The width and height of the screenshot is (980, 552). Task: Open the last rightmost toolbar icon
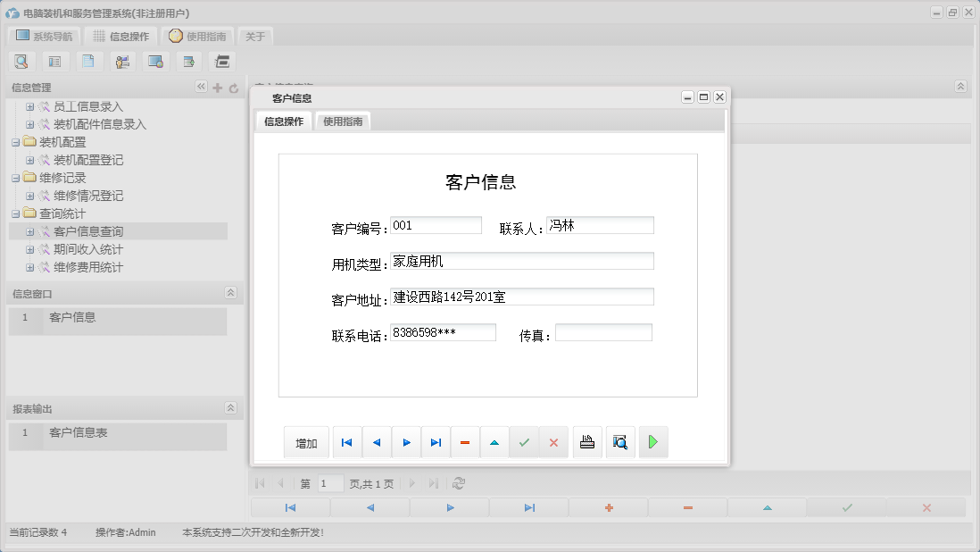(221, 61)
